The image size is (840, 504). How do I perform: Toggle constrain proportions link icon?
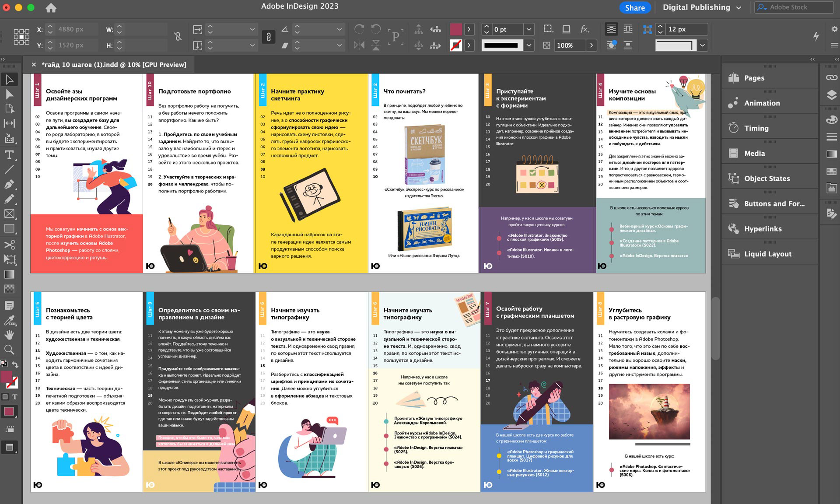(x=268, y=37)
